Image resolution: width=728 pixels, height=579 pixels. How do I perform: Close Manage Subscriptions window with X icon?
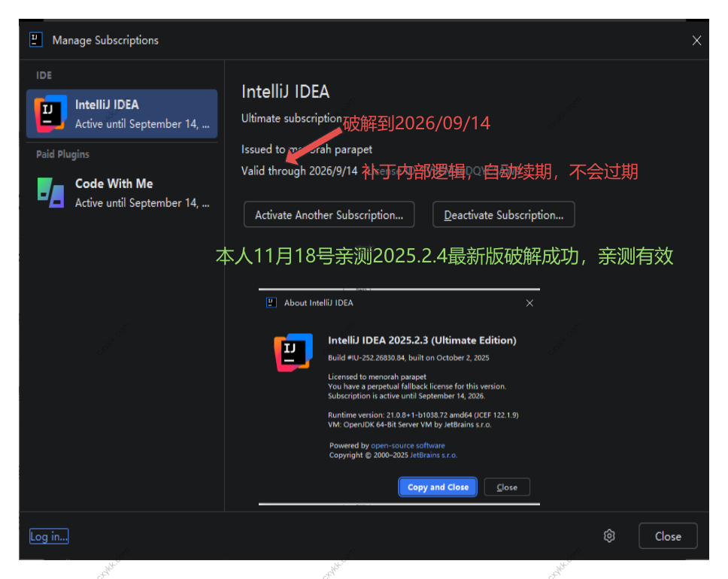tap(696, 41)
